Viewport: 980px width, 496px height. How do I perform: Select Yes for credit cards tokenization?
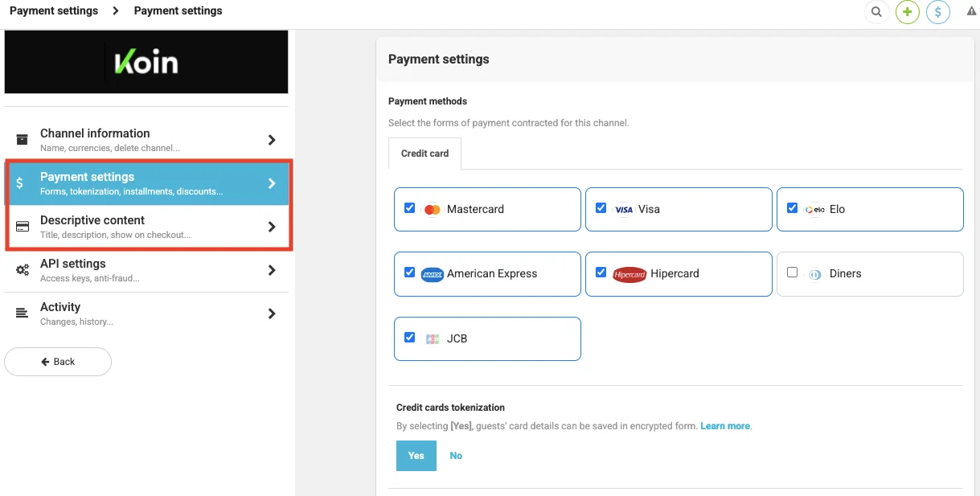[416, 456]
